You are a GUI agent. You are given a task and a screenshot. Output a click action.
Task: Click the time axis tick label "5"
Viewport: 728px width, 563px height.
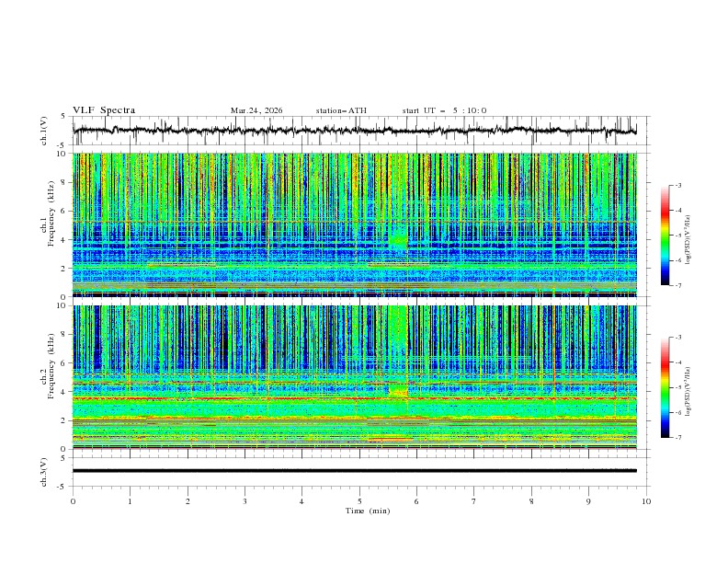click(359, 501)
